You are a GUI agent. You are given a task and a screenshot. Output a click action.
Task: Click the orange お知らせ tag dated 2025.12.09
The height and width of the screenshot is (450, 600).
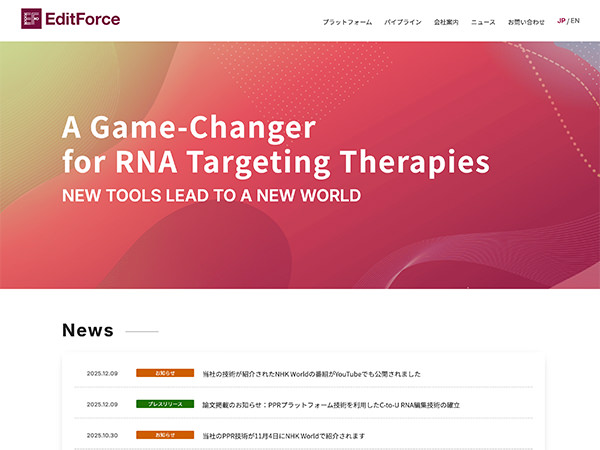164,373
